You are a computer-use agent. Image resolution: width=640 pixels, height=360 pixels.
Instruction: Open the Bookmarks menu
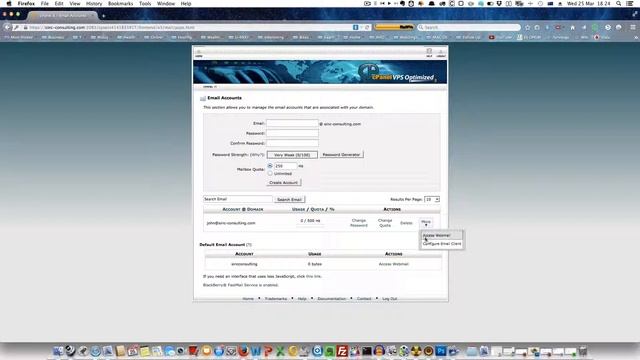(x=120, y=4)
